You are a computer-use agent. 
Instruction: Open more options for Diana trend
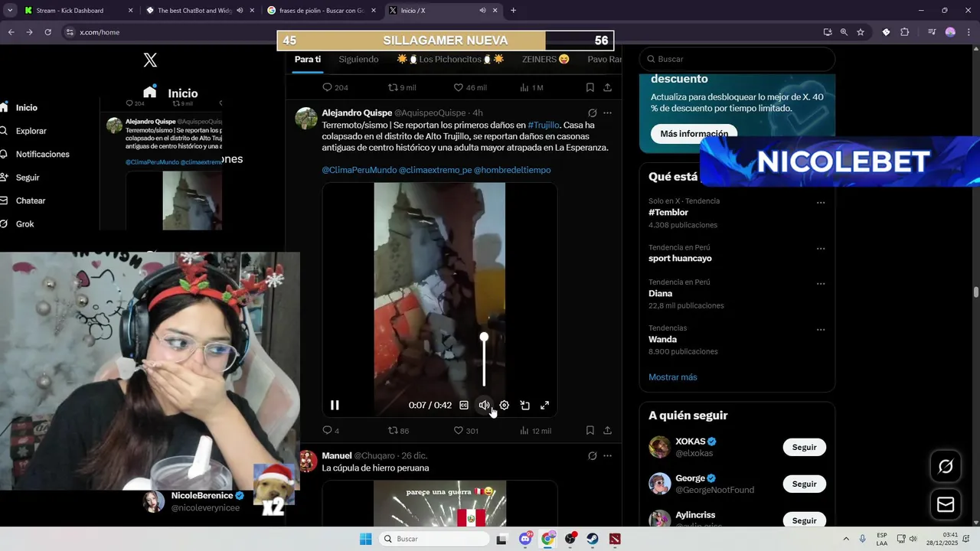pyautogui.click(x=821, y=284)
